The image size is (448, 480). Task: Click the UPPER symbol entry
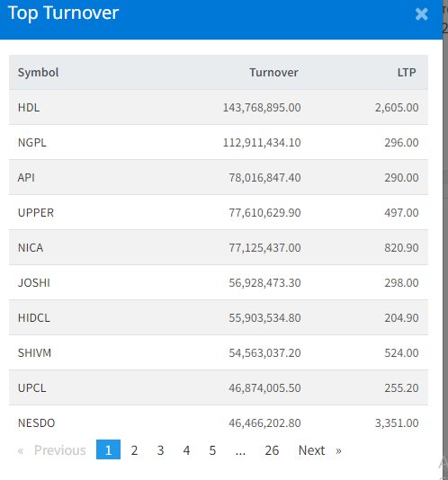[x=36, y=212]
